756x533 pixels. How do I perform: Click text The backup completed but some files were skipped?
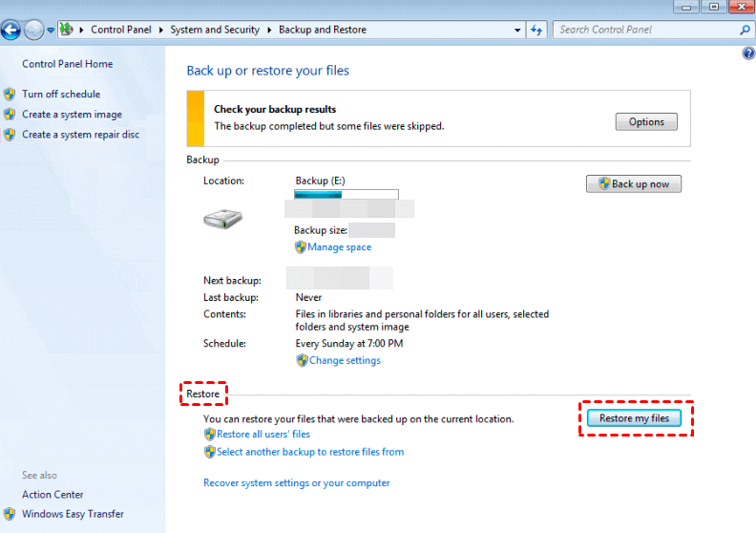328,126
